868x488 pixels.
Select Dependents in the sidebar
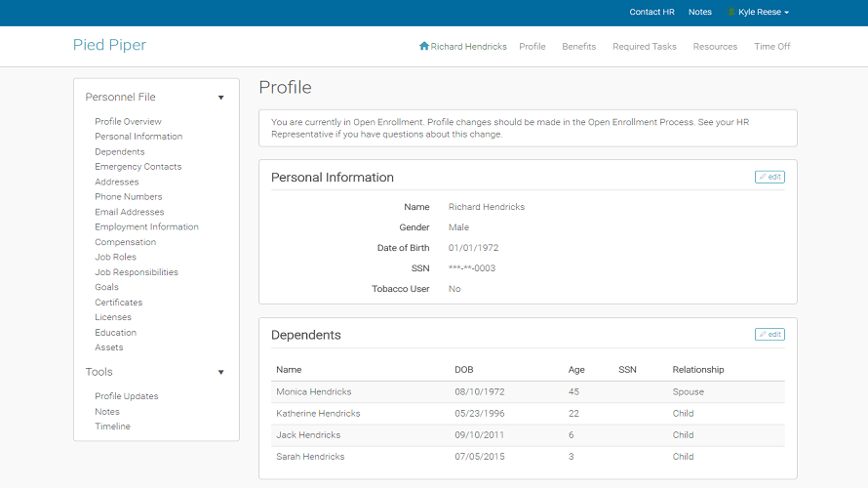[120, 152]
